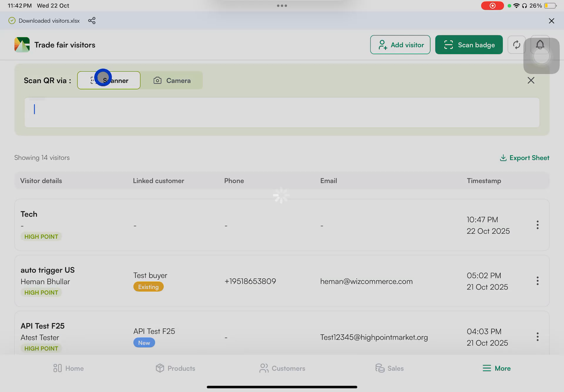Open the options menu for API Test F25 row
This screenshot has width=564, height=392.
[x=538, y=336]
